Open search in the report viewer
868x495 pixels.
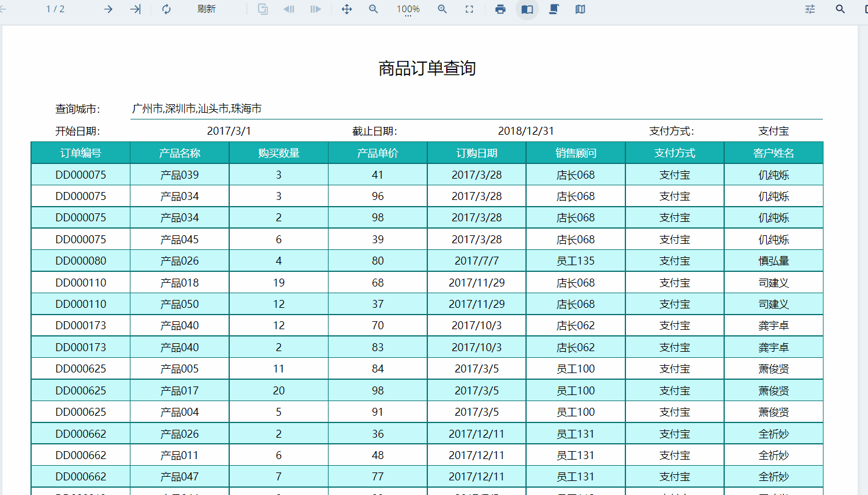click(840, 9)
